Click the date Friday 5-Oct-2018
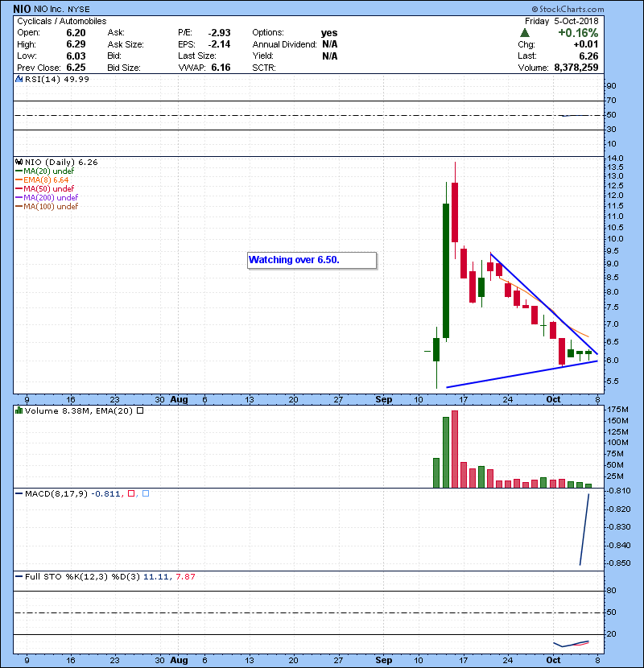Screen dimensions: 644x668 click(x=561, y=21)
